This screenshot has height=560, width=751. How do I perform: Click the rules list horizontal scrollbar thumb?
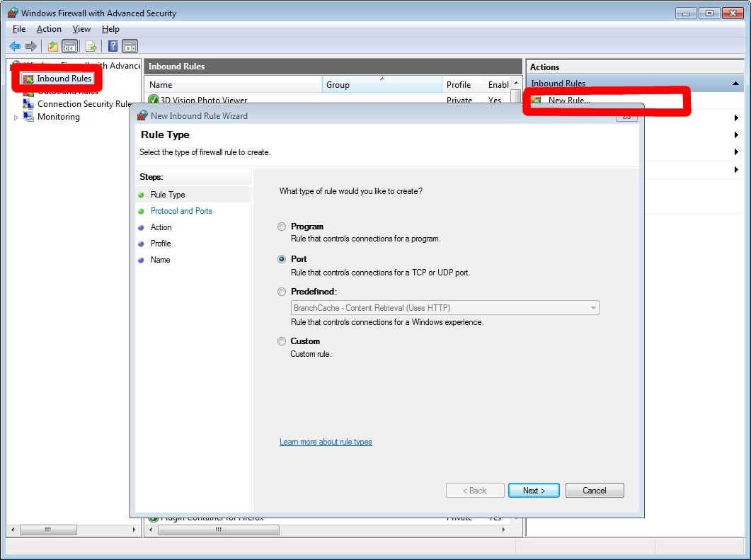219,530
